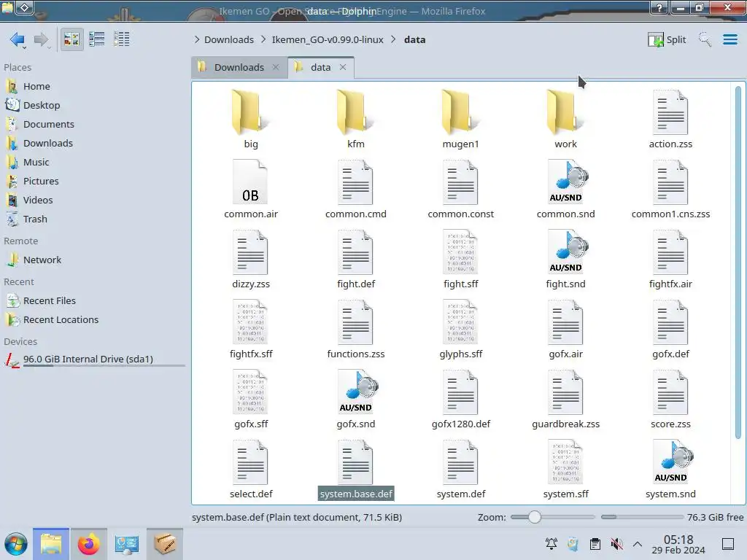This screenshot has width=747, height=560.
Task: Go back with the blue back arrow
Action: 18,39
